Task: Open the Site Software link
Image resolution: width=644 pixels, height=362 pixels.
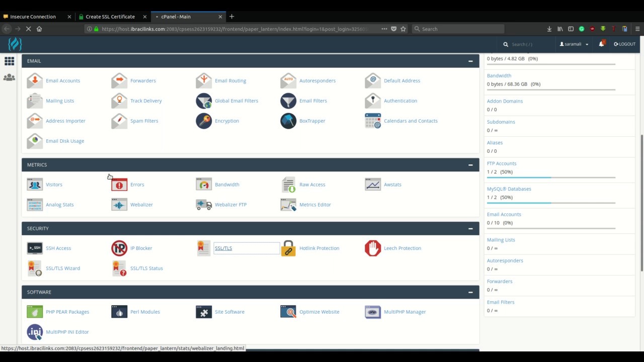Action: [229, 312]
